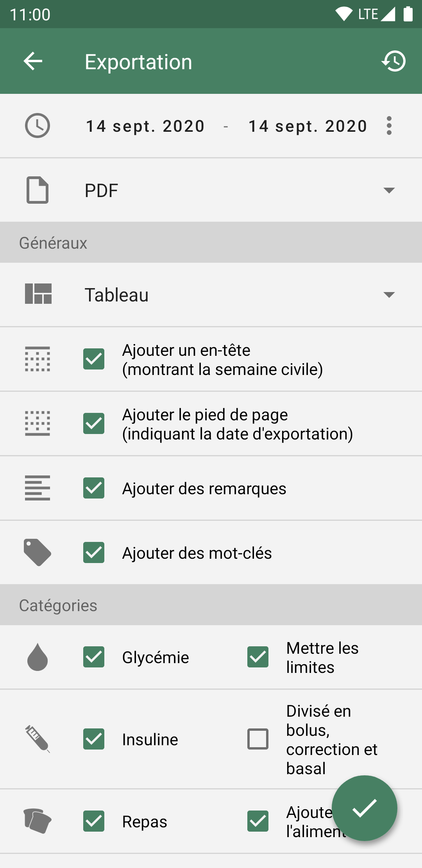
Task: Tap the insulin syringe icon
Action: tap(38, 739)
